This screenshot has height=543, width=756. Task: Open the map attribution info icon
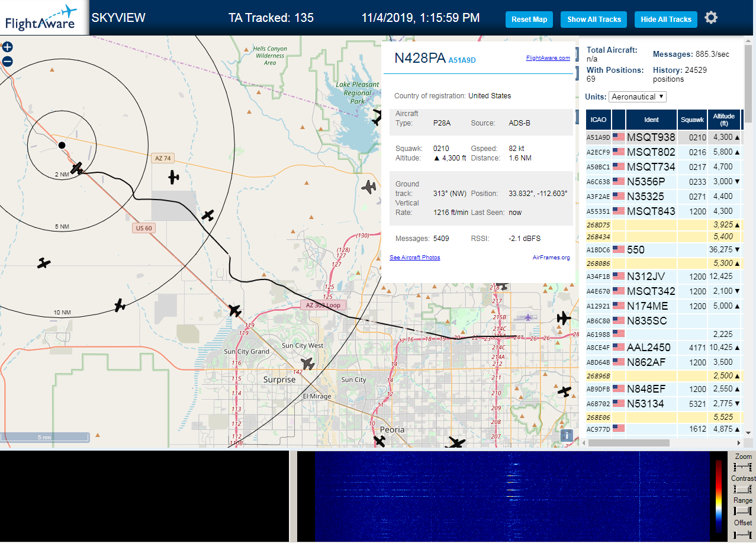click(567, 435)
